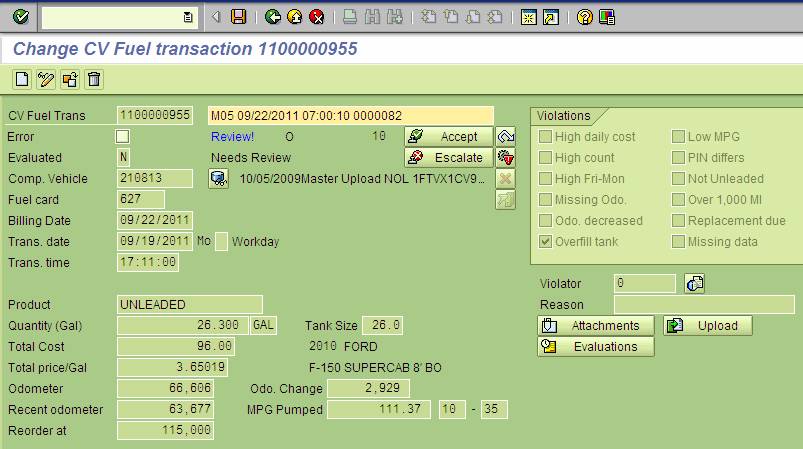Toggle the Missing Odo. checkbox

click(x=545, y=200)
